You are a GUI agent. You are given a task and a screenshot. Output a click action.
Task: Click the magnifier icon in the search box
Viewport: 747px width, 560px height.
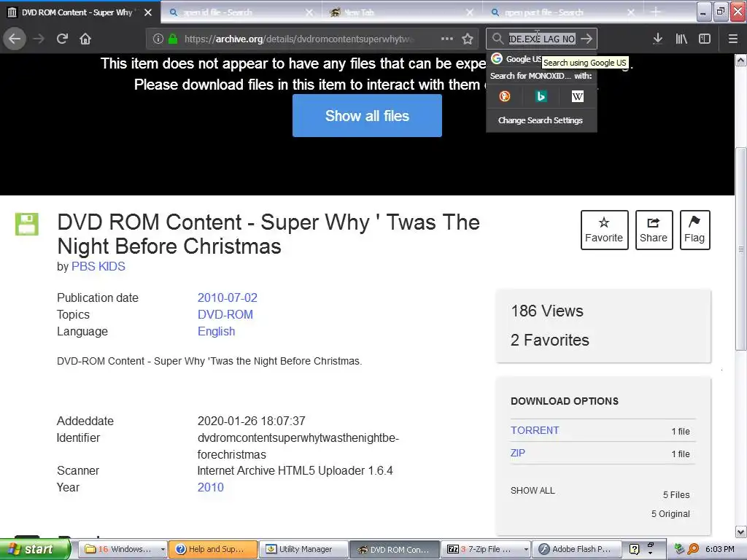(x=498, y=39)
